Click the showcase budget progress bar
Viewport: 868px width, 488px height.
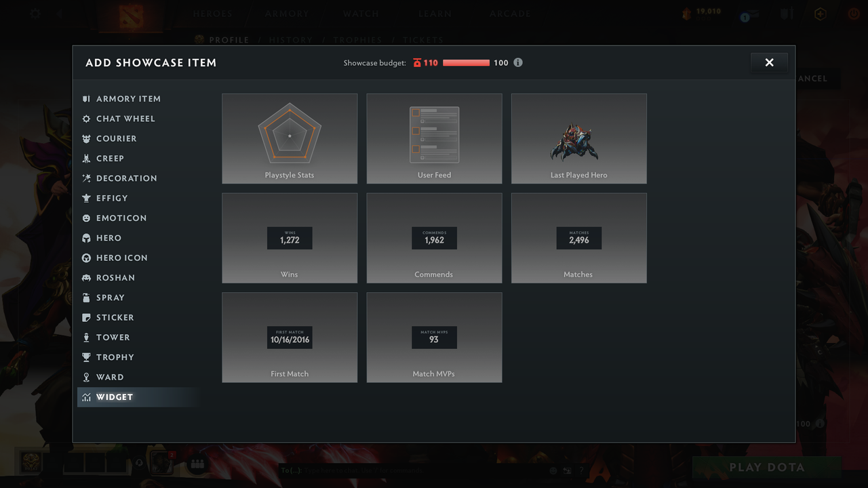[x=467, y=62]
